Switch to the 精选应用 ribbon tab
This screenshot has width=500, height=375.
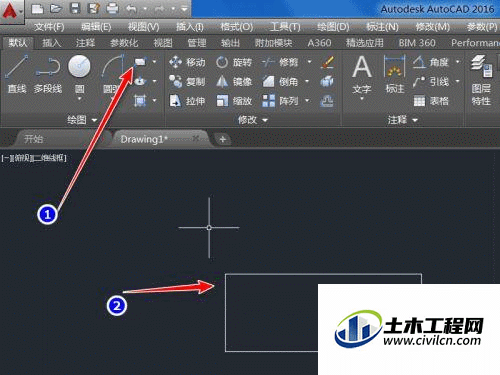pyautogui.click(x=364, y=43)
